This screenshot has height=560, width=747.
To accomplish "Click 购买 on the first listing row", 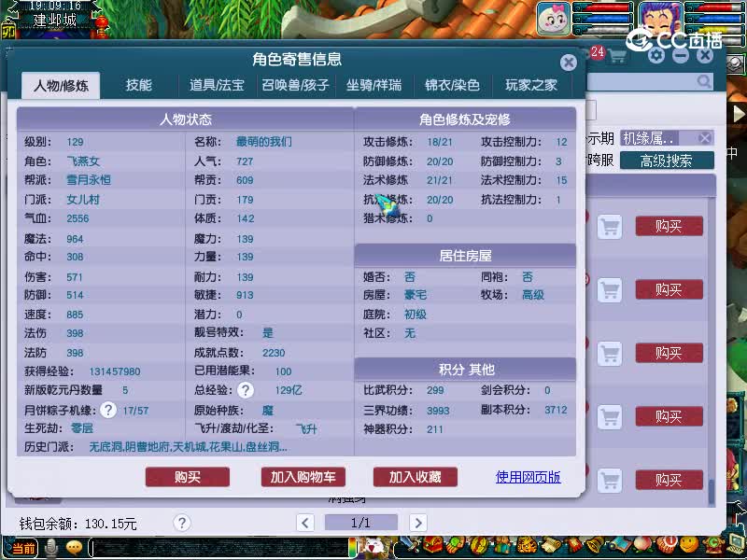I will pos(669,226).
